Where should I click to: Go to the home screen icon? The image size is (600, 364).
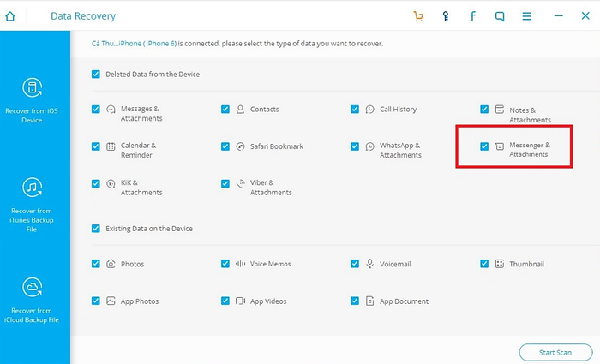click(x=10, y=16)
